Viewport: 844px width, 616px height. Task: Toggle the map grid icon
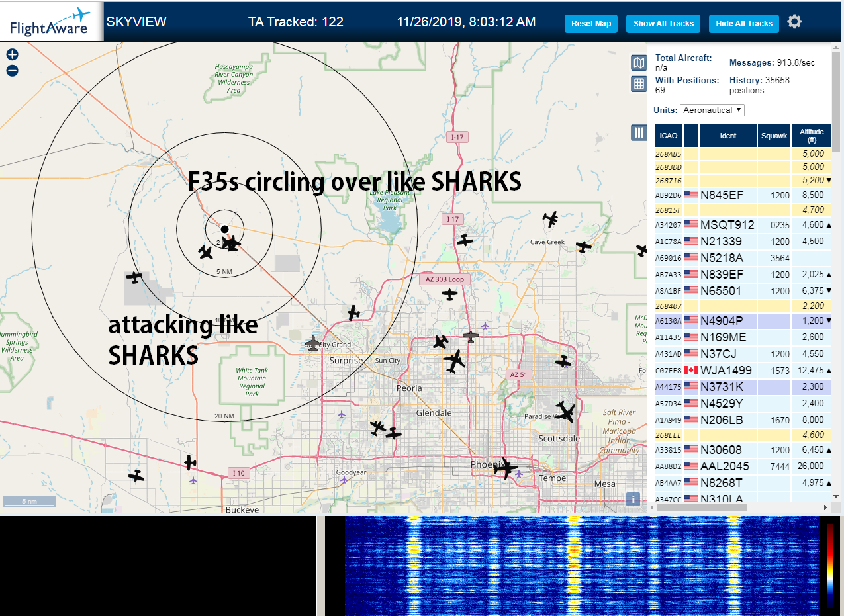[x=639, y=83]
